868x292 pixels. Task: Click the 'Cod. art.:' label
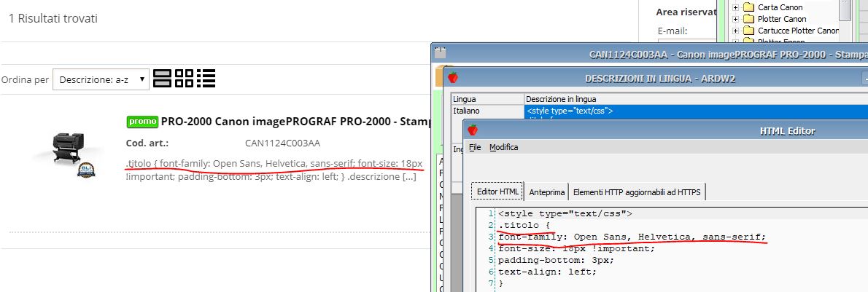(147, 143)
